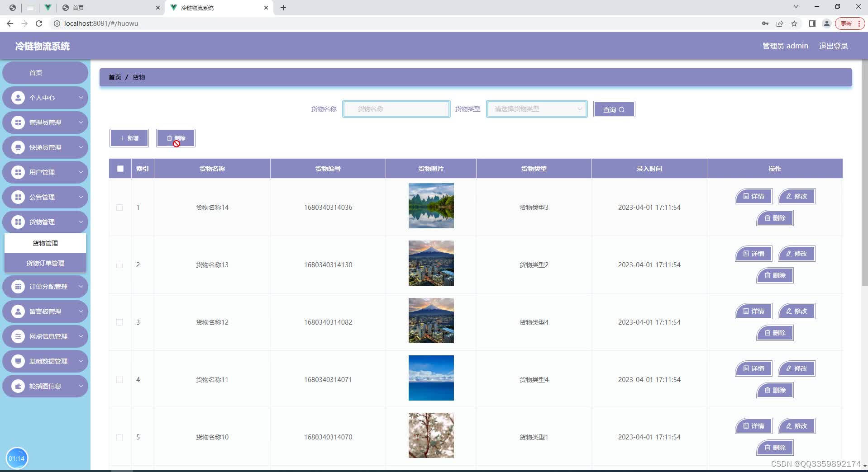The image size is (868, 472).
Task: Reload the page with the browser refresh icon
Action: [39, 24]
